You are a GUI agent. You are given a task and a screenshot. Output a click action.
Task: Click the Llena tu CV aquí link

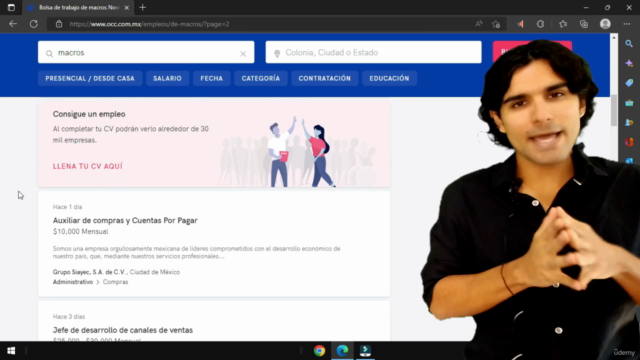coord(87,166)
